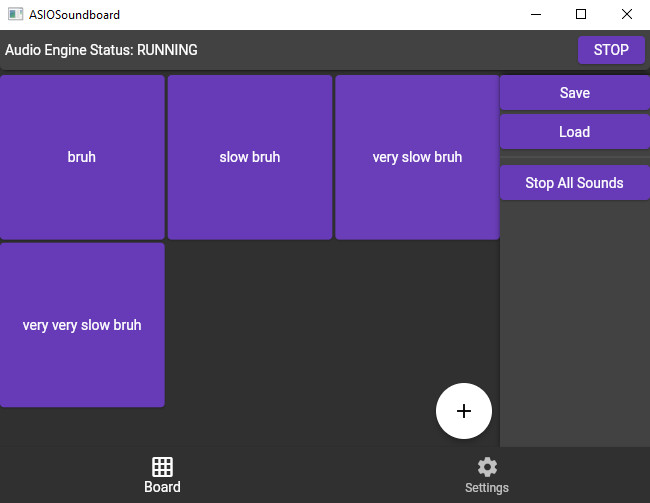Maximize the ASIOSoundboard window
The image size is (650, 503).
point(581,14)
